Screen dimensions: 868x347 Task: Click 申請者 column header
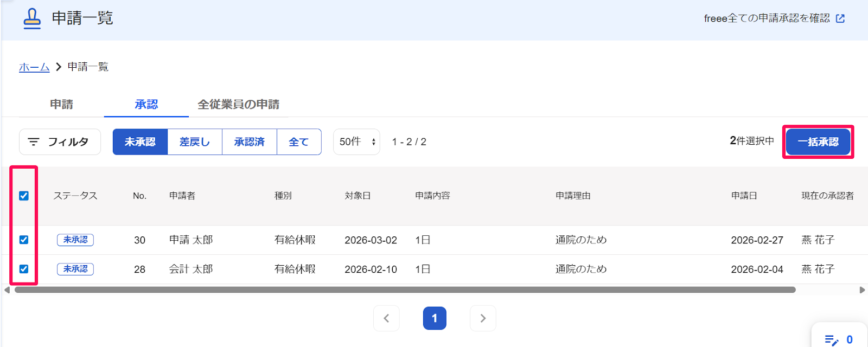[x=182, y=196]
